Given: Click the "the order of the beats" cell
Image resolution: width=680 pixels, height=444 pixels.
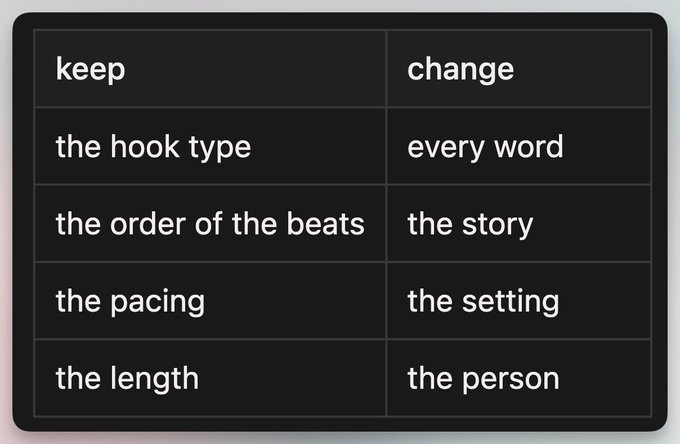Looking at the screenshot, I should tap(210, 223).
